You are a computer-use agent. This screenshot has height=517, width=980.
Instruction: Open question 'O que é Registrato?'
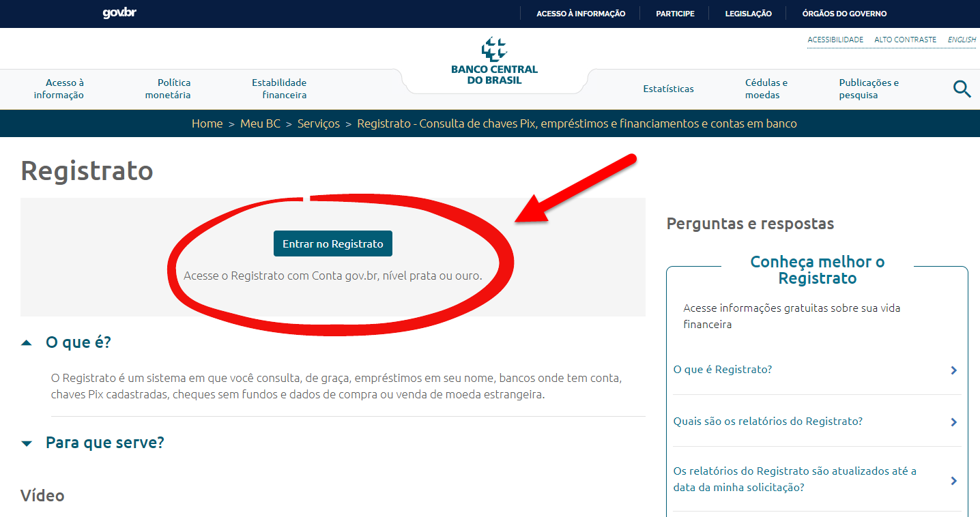point(723,370)
